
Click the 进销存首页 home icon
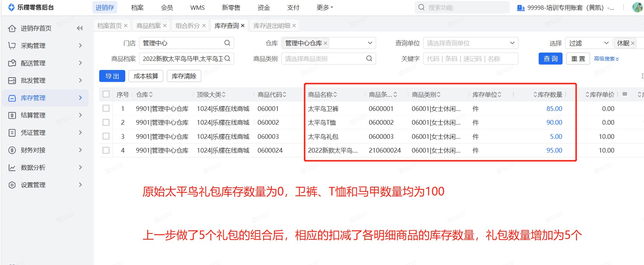(12, 28)
